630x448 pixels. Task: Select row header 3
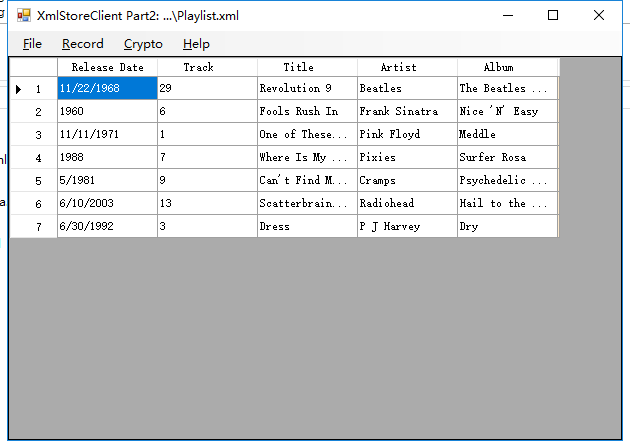[33, 134]
